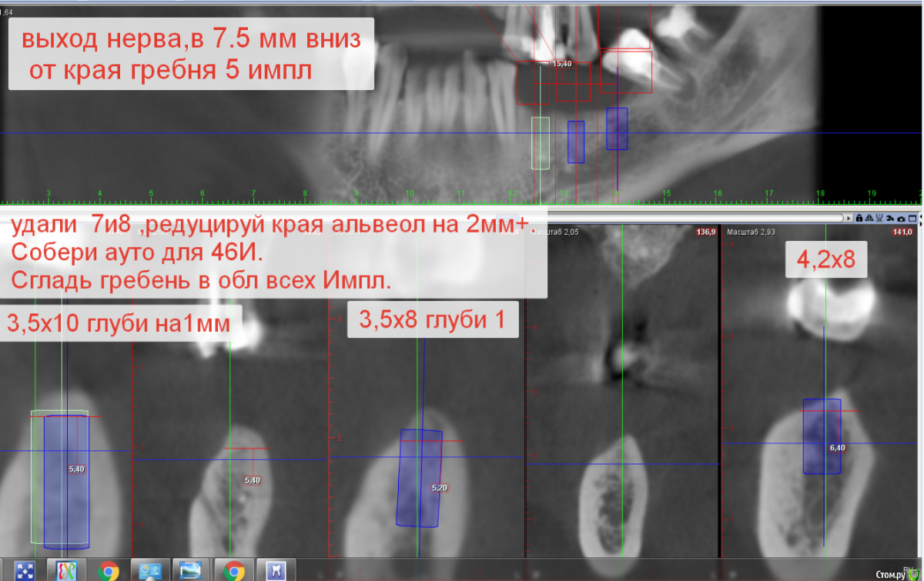Toggle the show-desktop arrows taskbar button
Screen dimensions: 924x581
point(25,570)
